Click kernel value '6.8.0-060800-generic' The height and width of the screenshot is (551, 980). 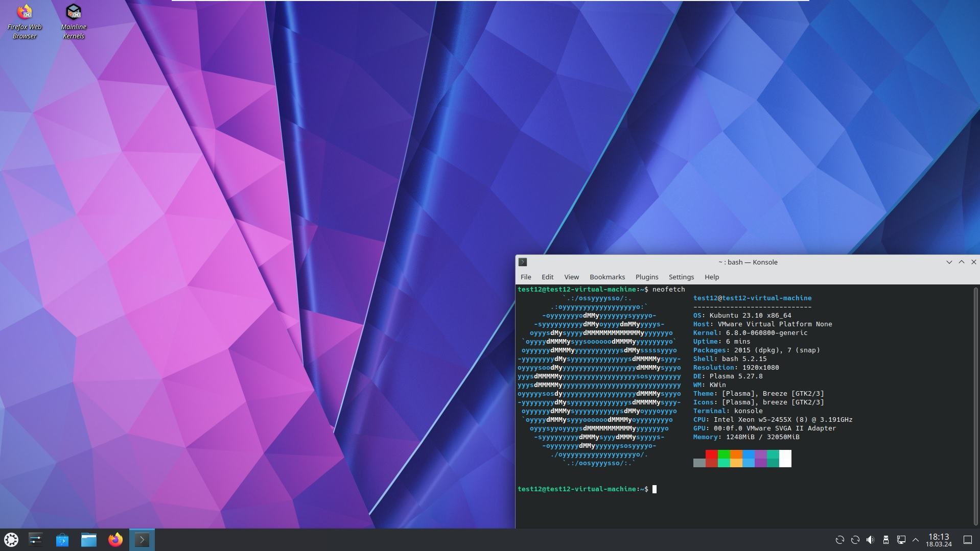point(766,333)
